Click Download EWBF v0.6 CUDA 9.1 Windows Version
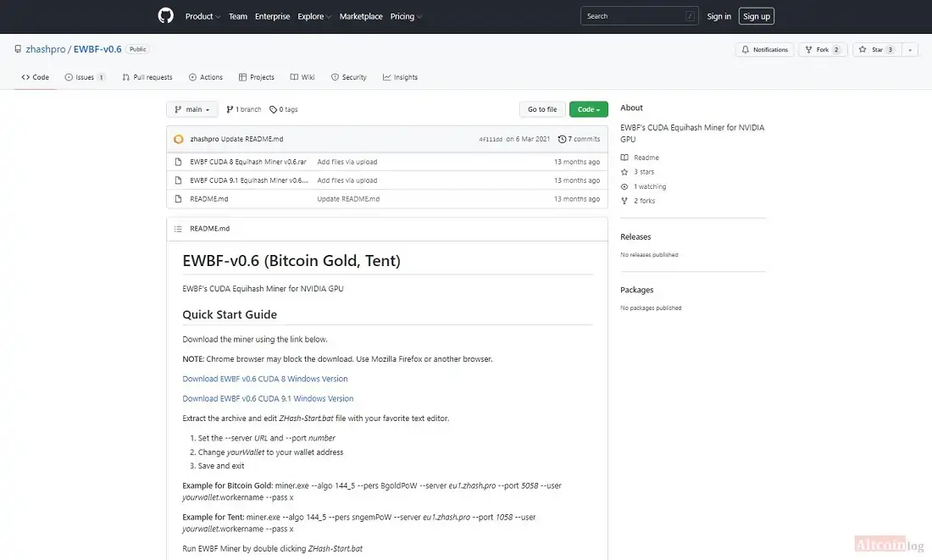932x560 pixels. pyautogui.click(x=268, y=398)
